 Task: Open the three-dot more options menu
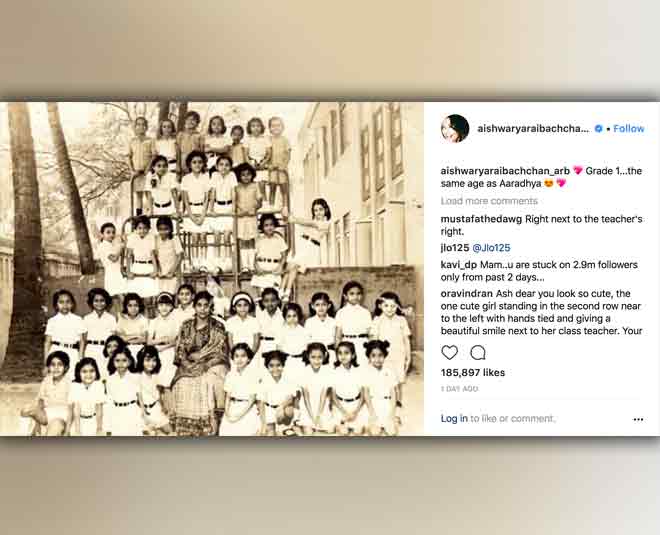tap(638, 419)
